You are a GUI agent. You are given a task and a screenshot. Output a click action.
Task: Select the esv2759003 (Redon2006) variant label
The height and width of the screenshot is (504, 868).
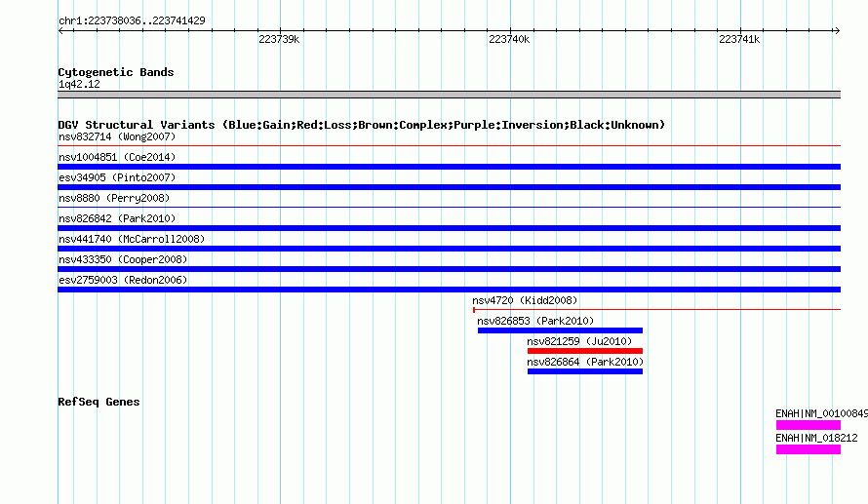pyautogui.click(x=123, y=280)
